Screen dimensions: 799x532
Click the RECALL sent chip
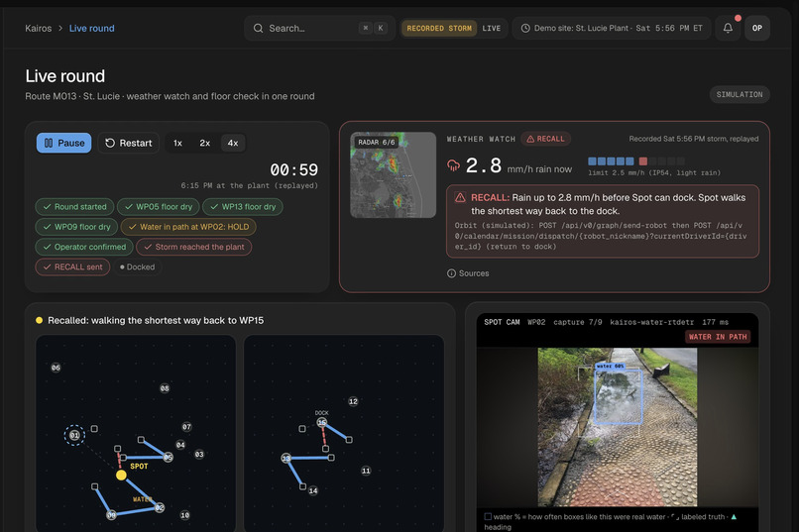pyautogui.click(x=73, y=266)
